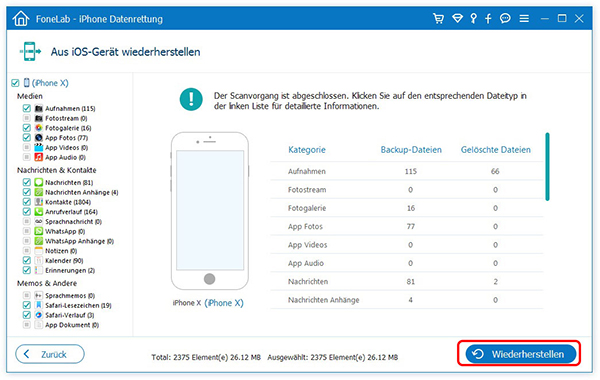Click the iPhone device preview image
This screenshot has width=600, height=380.
210,211
